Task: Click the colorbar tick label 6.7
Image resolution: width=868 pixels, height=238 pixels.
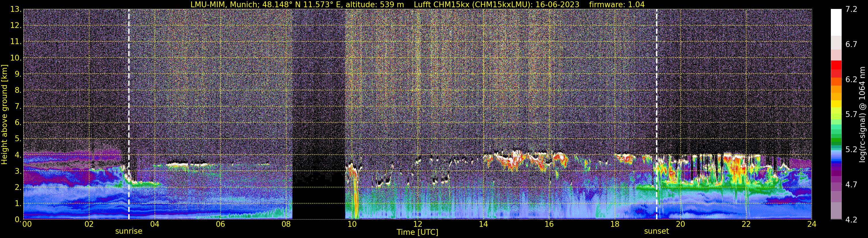Action: pyautogui.click(x=851, y=44)
